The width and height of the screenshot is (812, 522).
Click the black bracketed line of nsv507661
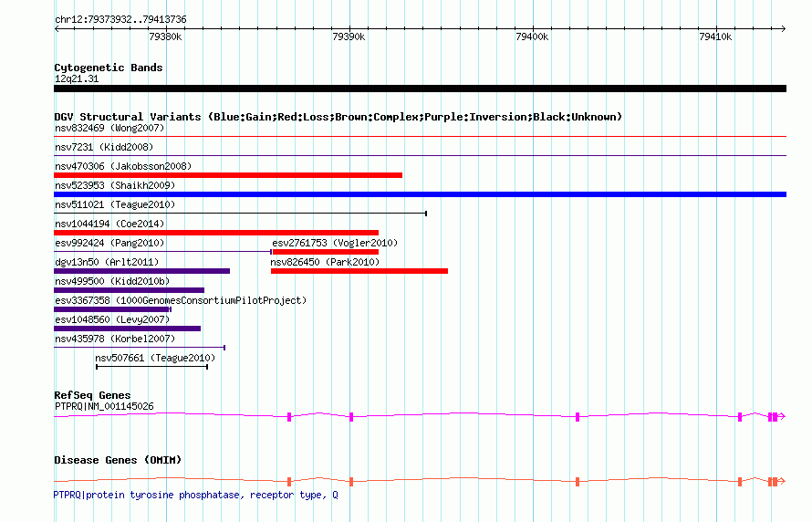click(x=151, y=367)
